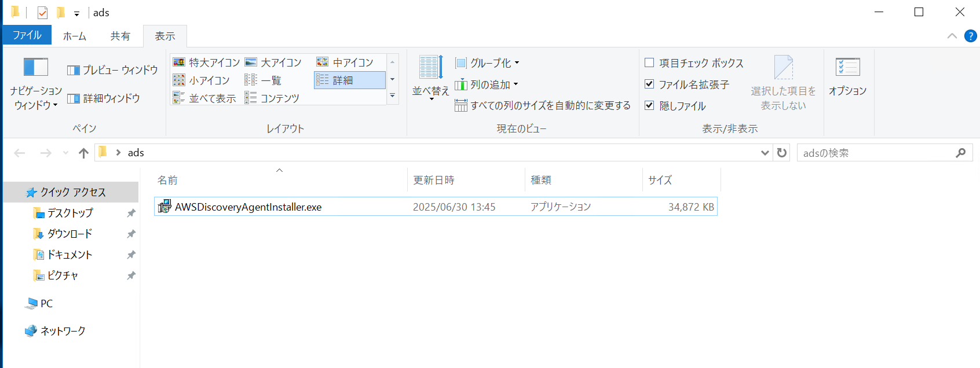Click the アプリケーション type cell
Screen dimensions: 980x368
pos(561,207)
